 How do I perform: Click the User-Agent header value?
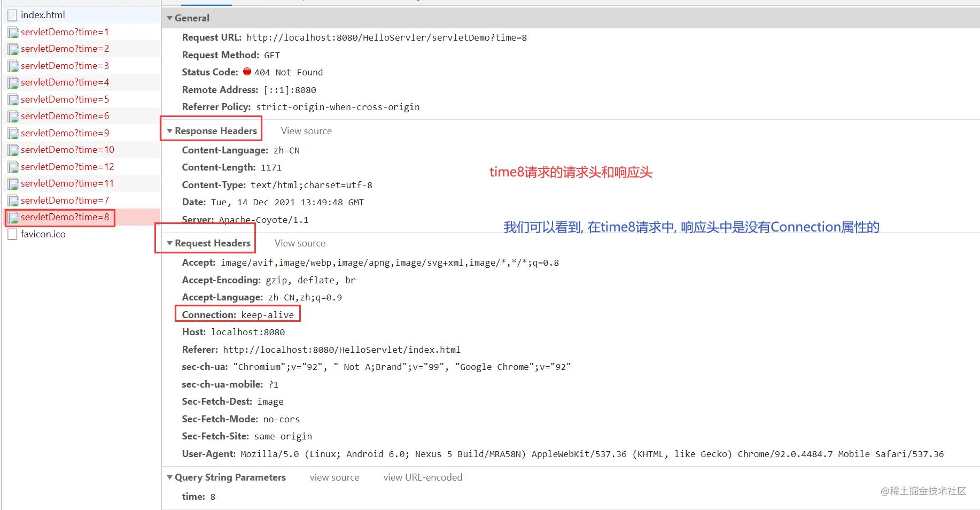pos(592,454)
